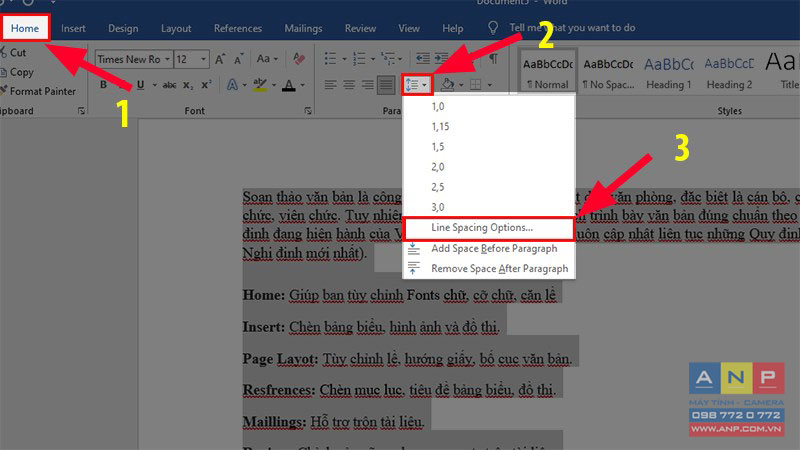Open the Font dialog launcher
This screenshot has height=450, width=800.
tap(308, 111)
